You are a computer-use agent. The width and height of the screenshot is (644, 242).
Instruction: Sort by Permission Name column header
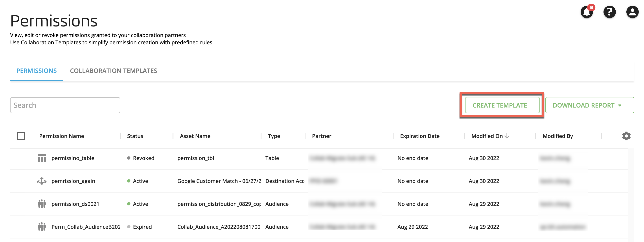pyautogui.click(x=61, y=136)
